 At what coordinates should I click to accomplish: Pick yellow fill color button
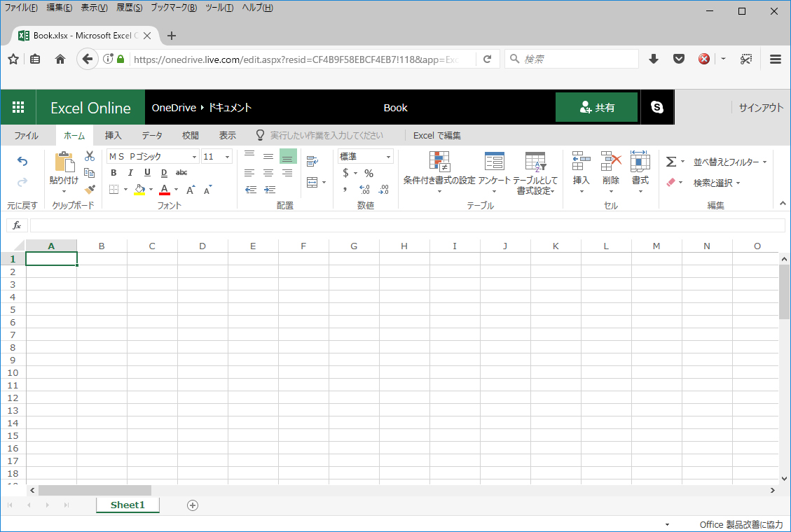pos(139,190)
